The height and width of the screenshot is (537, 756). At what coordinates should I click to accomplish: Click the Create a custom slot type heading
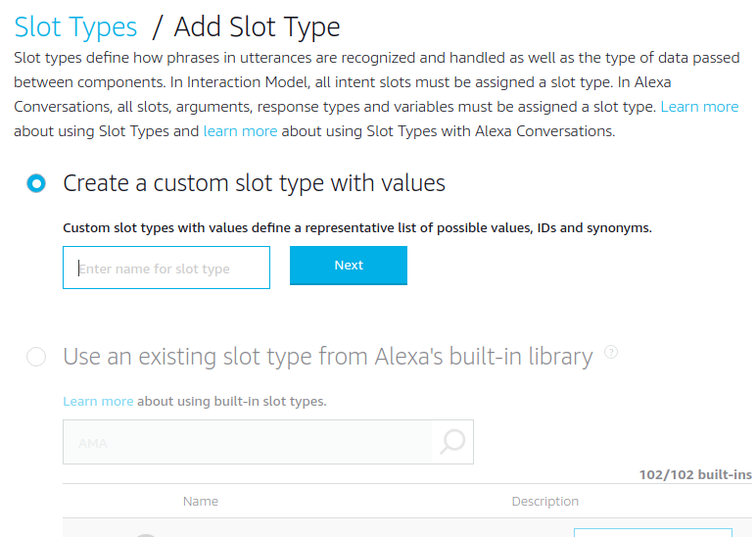click(254, 183)
